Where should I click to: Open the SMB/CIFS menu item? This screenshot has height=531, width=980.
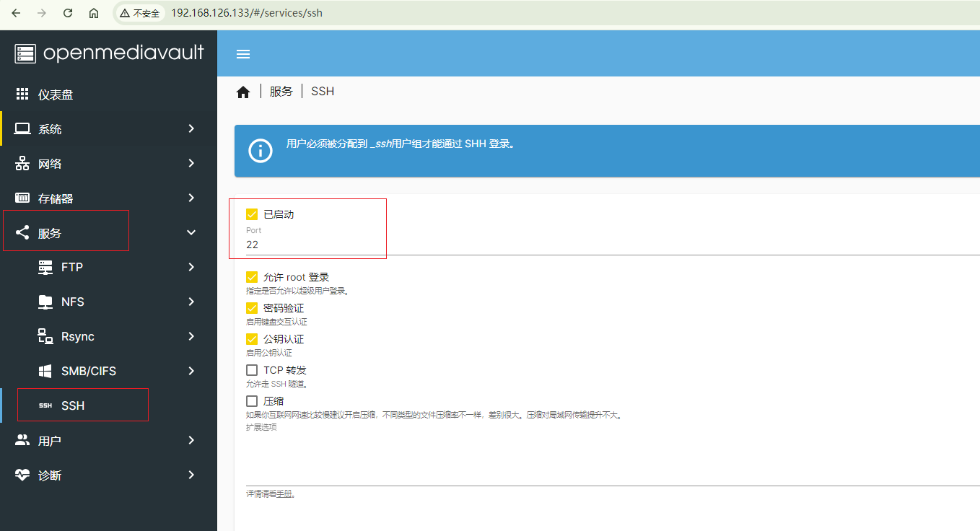click(108, 371)
